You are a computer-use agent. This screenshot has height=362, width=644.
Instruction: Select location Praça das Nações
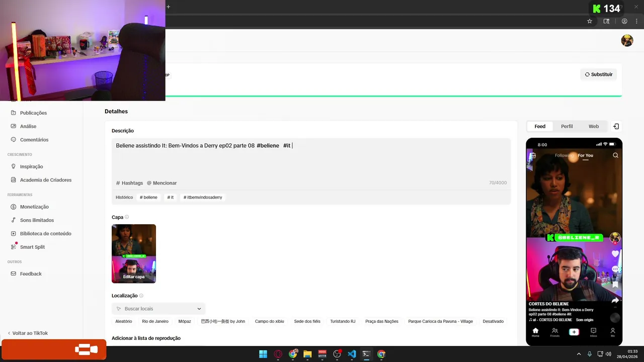(382, 321)
